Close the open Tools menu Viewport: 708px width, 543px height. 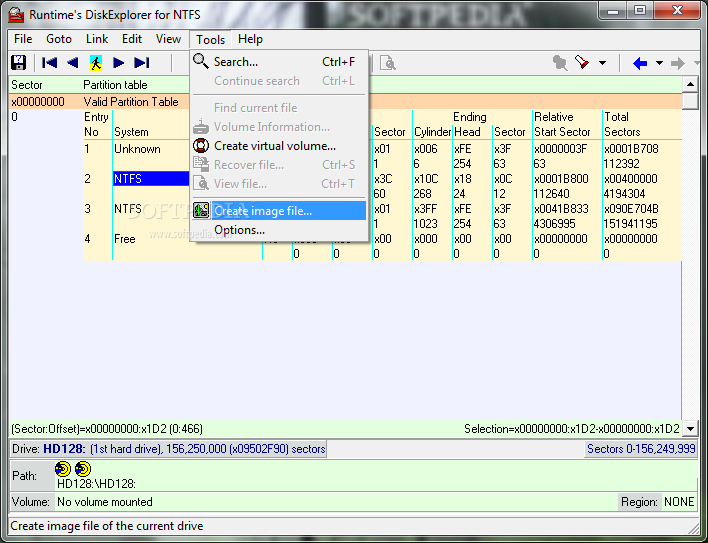point(210,40)
